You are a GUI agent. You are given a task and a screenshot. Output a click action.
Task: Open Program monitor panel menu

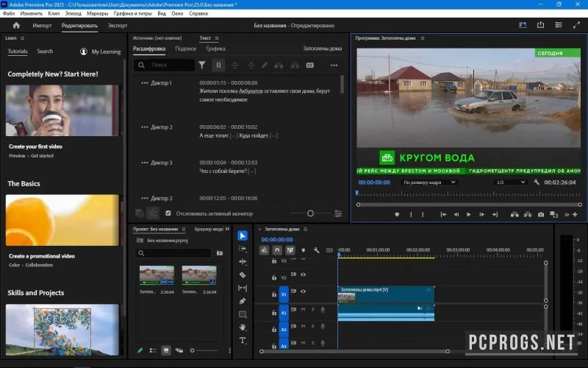click(422, 38)
